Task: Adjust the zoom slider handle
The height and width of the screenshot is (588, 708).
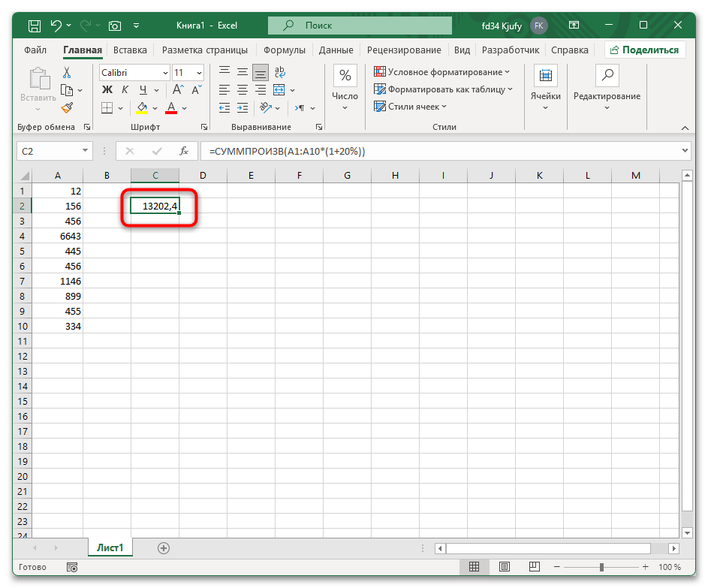Action: (601, 567)
